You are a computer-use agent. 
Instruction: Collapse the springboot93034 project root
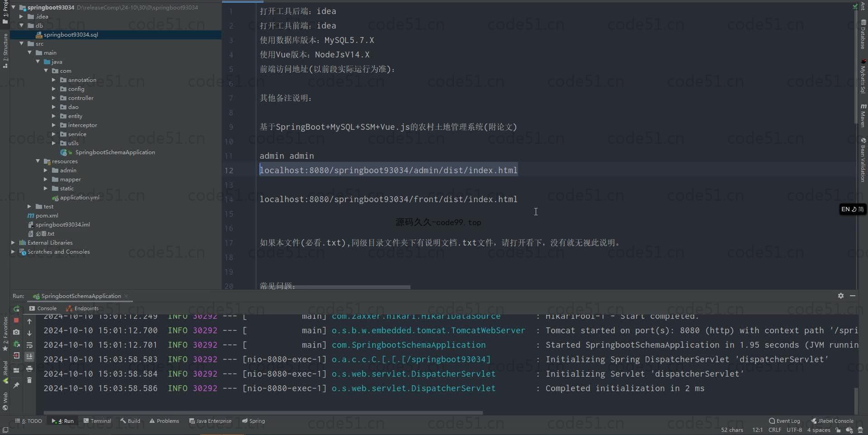13,7
